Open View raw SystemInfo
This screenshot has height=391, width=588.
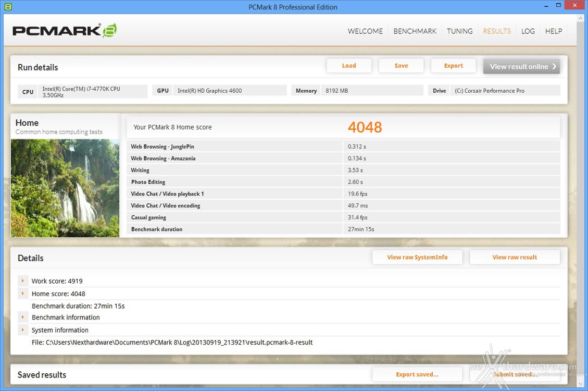click(x=417, y=258)
